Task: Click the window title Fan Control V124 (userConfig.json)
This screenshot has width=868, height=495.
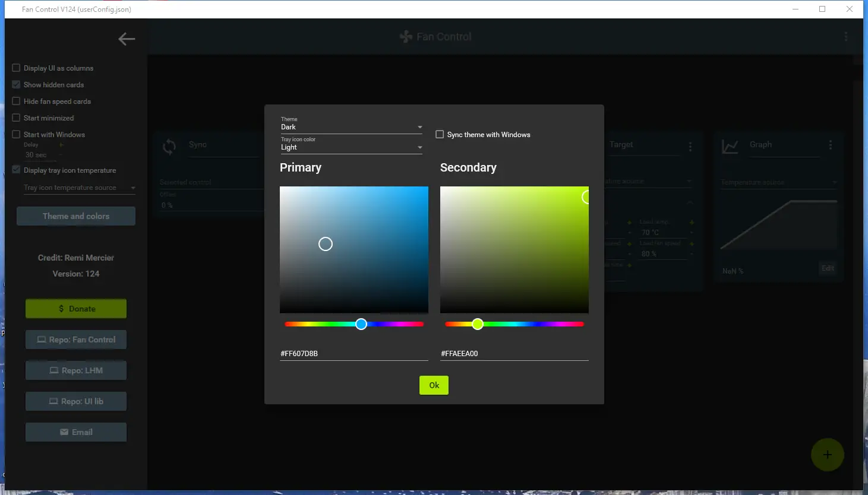Action: click(x=77, y=9)
